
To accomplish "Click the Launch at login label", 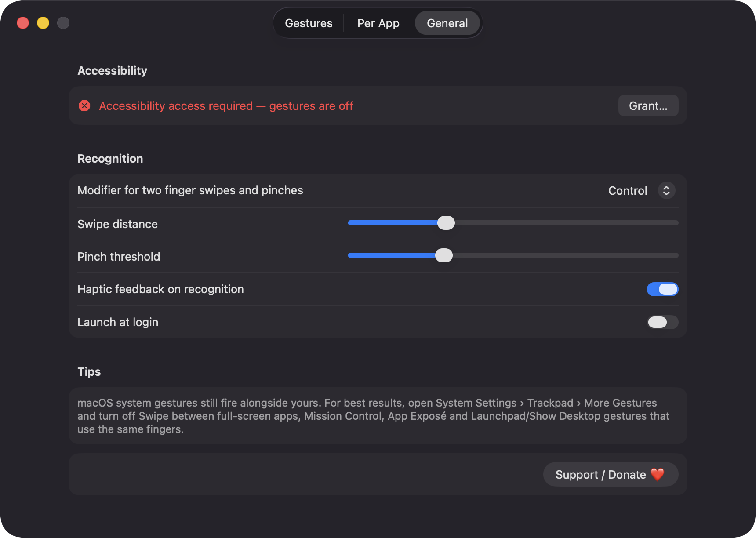I will click(x=118, y=322).
